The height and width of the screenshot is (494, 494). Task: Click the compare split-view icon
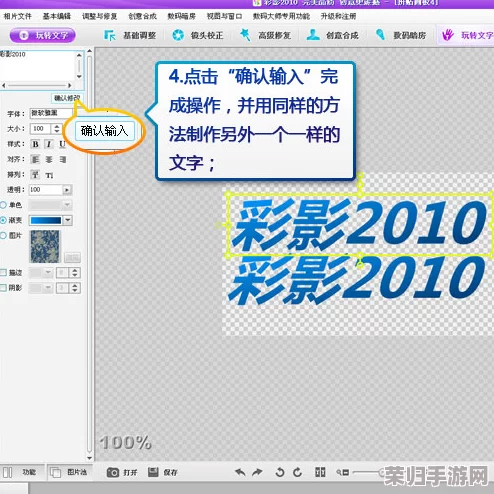(x=320, y=472)
